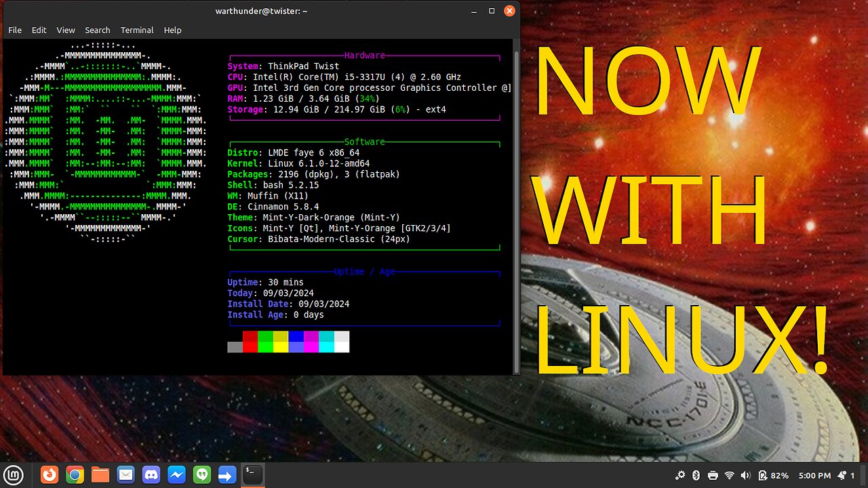Click the 'Software' section header
The width and height of the screenshot is (868, 488).
tap(365, 142)
